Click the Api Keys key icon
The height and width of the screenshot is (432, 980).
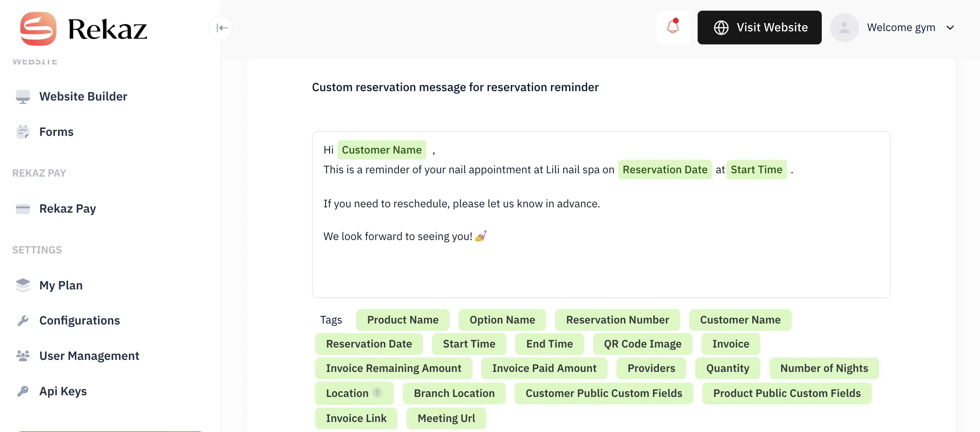pyautogui.click(x=23, y=391)
